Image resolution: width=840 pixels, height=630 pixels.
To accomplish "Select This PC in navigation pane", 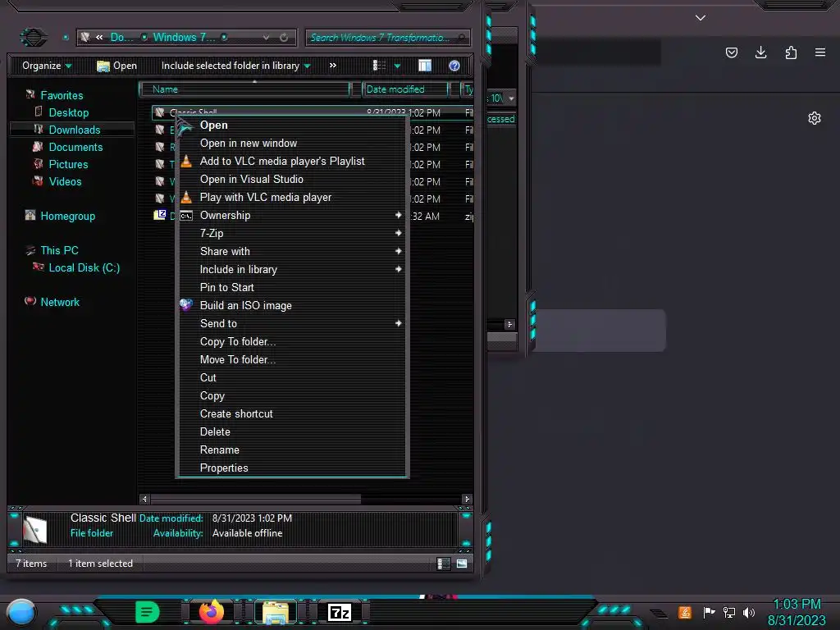I will pos(59,250).
